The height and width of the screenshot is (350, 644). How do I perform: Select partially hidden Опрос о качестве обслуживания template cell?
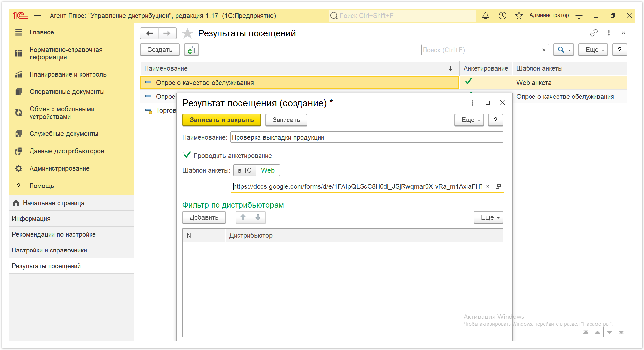click(x=570, y=97)
